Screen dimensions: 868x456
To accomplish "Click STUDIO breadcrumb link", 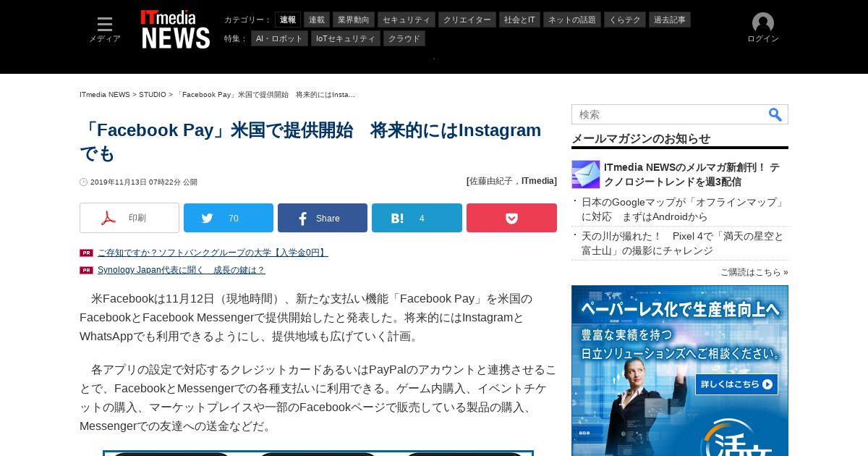I will (x=153, y=95).
